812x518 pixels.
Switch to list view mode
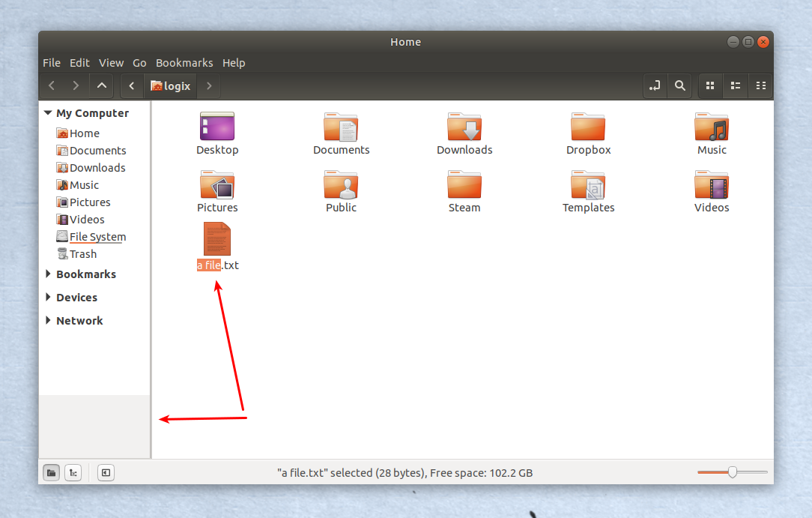(x=735, y=85)
